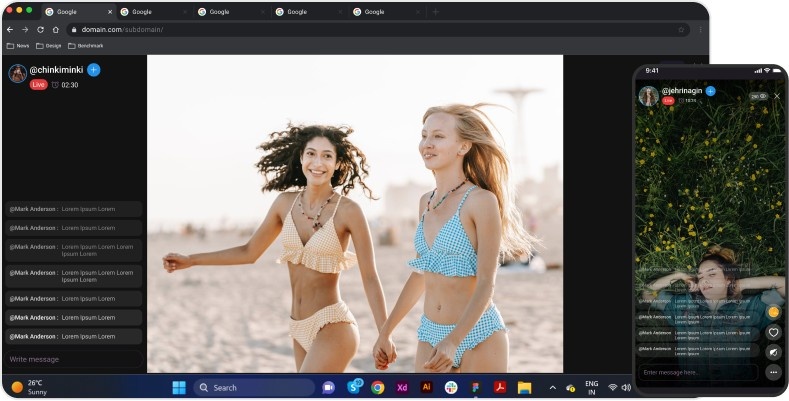Image resolution: width=789 pixels, height=401 pixels.
Task: Open the @jehrinagin avatar on phone
Action: 649,96
